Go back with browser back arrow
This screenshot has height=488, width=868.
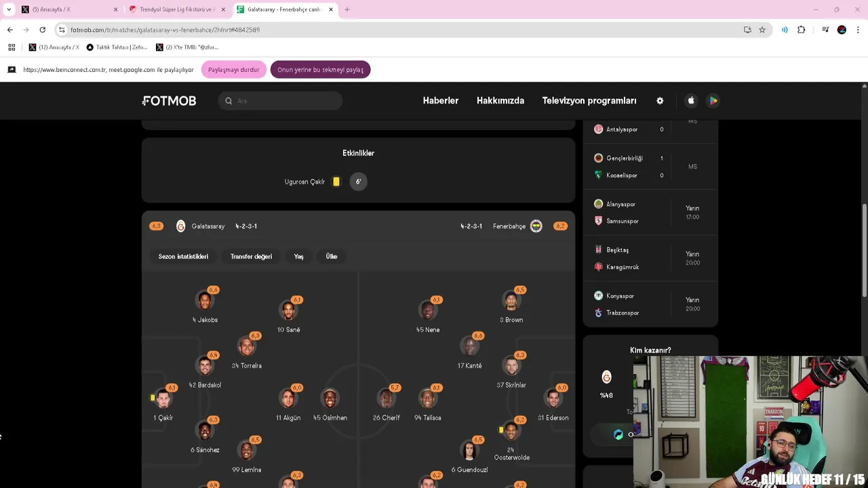[x=10, y=30]
